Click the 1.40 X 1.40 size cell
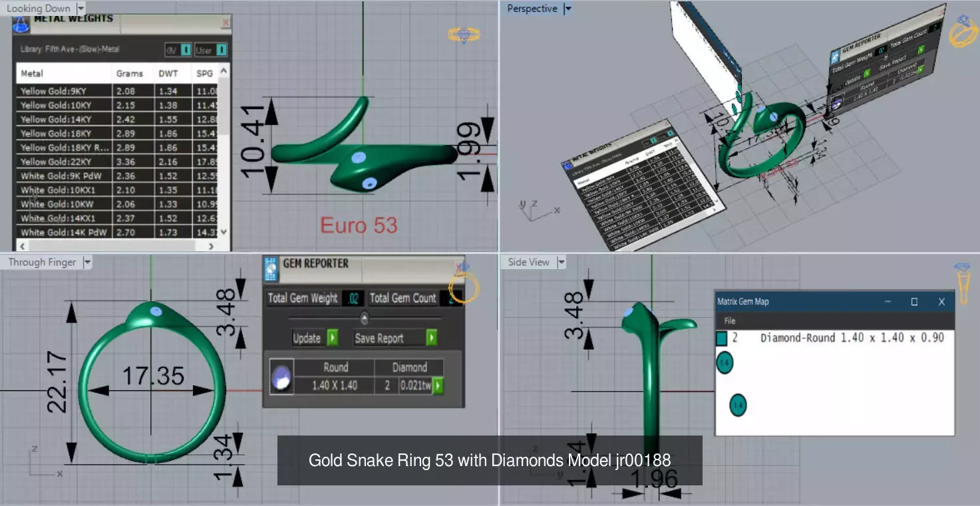 click(336, 385)
